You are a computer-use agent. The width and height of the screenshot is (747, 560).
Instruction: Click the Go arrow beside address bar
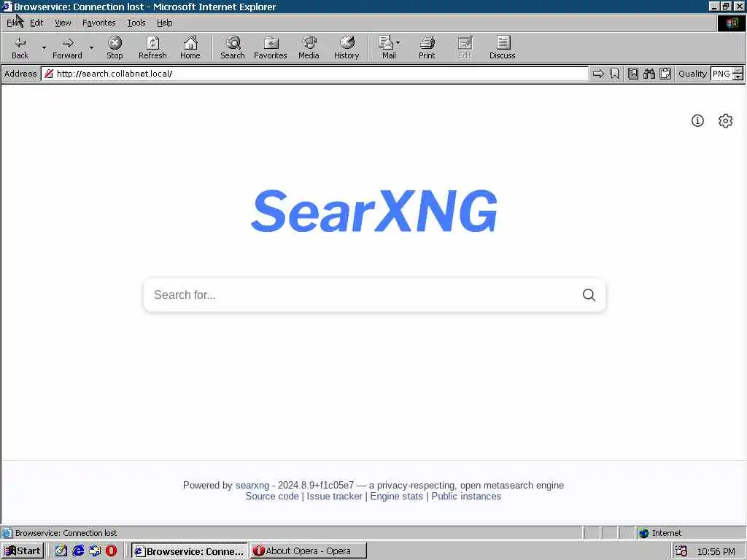[x=598, y=74]
